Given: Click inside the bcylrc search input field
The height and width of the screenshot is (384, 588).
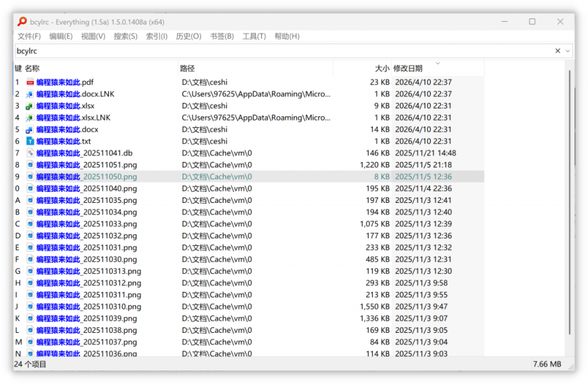Looking at the screenshot, I should tap(272, 51).
